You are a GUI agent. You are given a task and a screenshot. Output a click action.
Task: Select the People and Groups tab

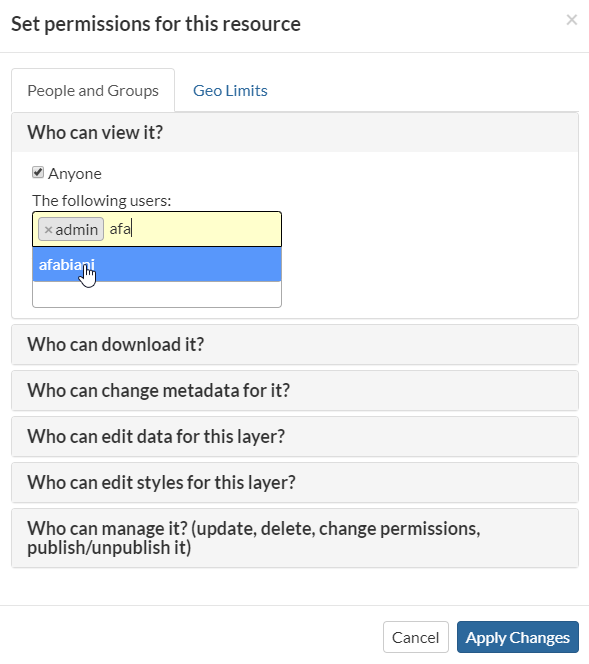click(x=93, y=91)
